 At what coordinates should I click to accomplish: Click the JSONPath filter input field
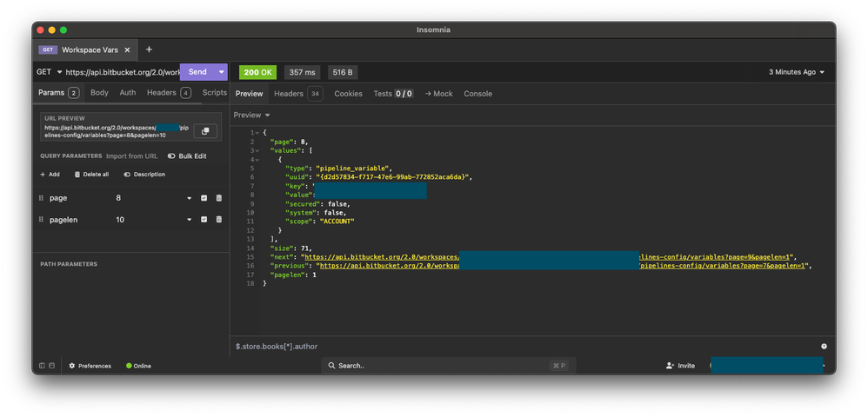[x=524, y=347]
